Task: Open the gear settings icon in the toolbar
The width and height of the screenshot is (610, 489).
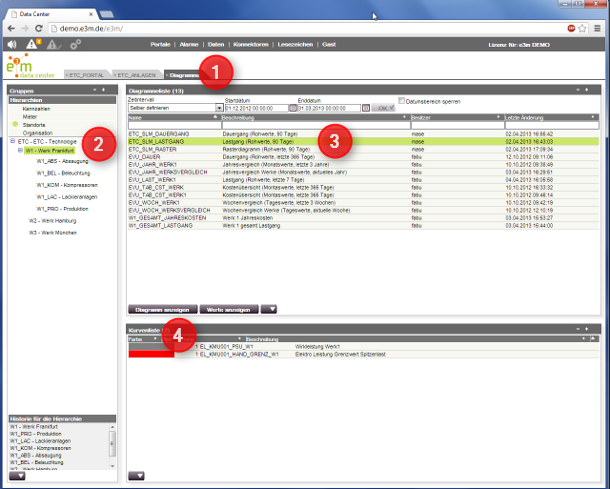Action: point(75,44)
